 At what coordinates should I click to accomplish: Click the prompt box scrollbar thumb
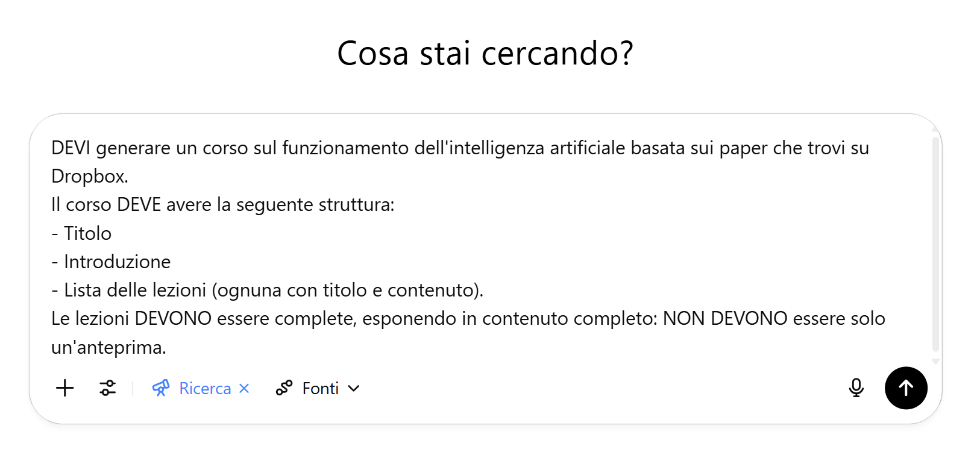tap(935, 243)
